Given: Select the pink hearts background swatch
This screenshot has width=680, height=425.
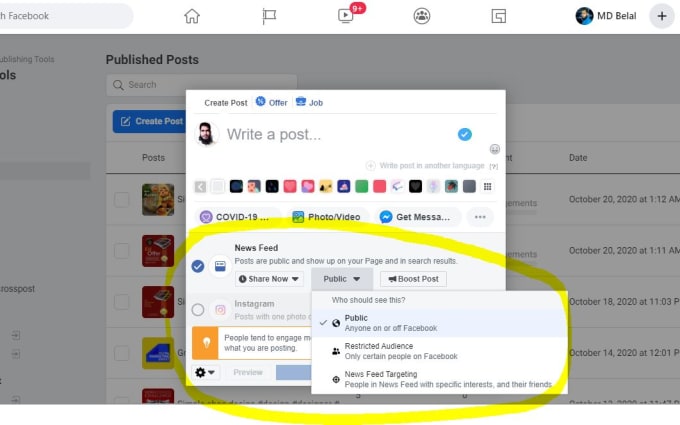Looking at the screenshot, I should 307,187.
